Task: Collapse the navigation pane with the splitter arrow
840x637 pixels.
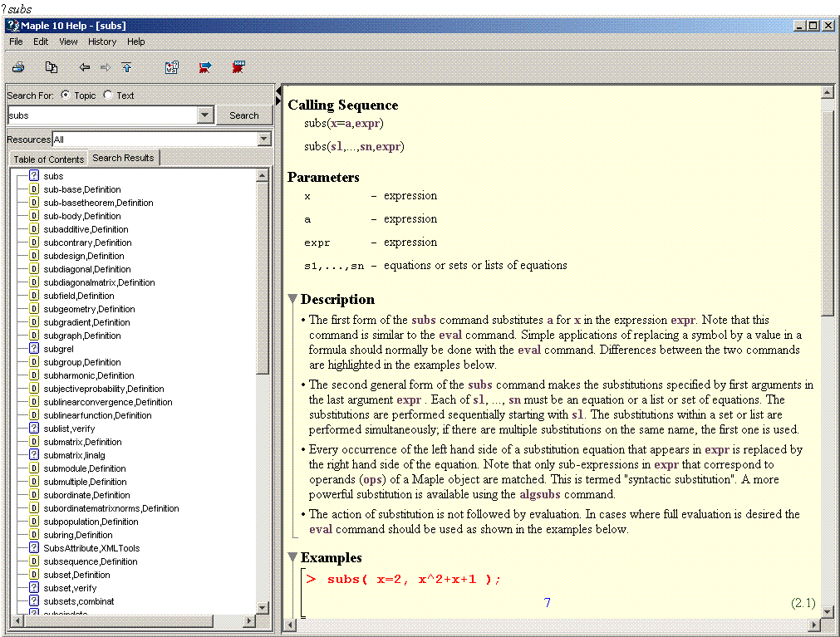Action: pos(278,96)
